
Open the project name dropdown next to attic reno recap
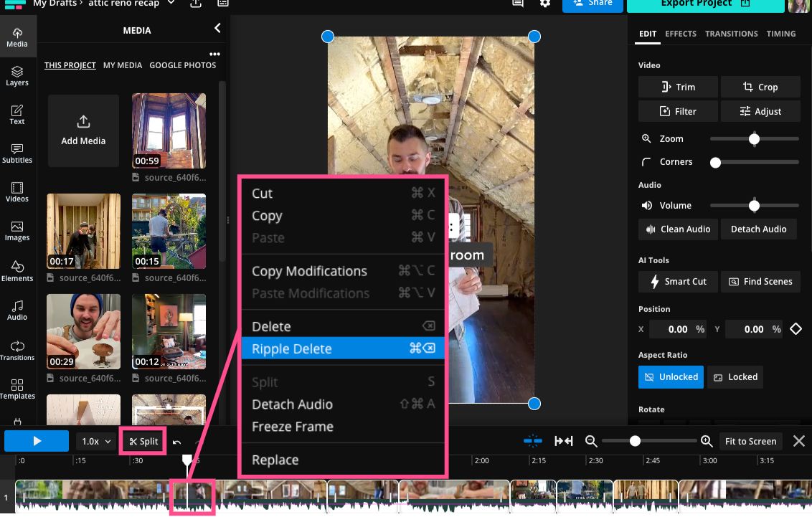[170, 4]
